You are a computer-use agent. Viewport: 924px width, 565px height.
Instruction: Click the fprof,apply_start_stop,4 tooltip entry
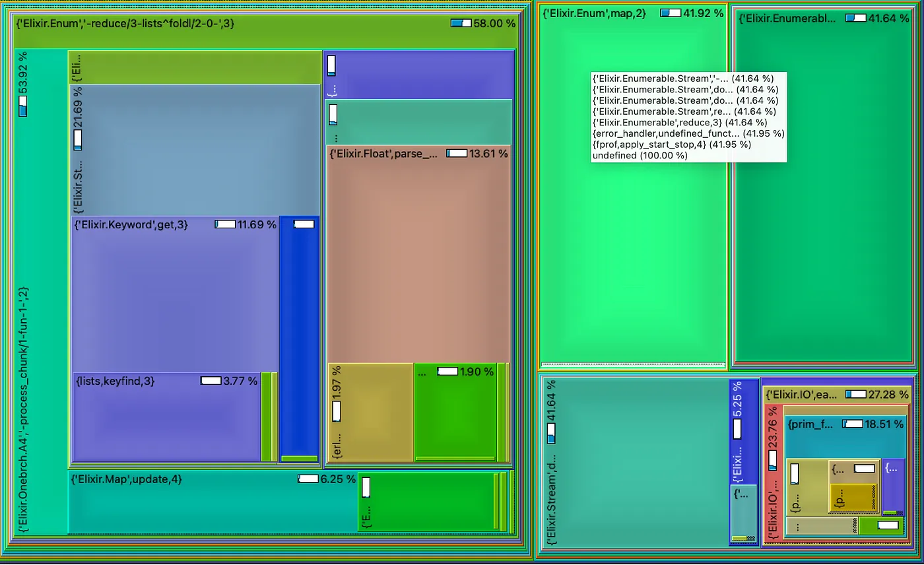[671, 145]
